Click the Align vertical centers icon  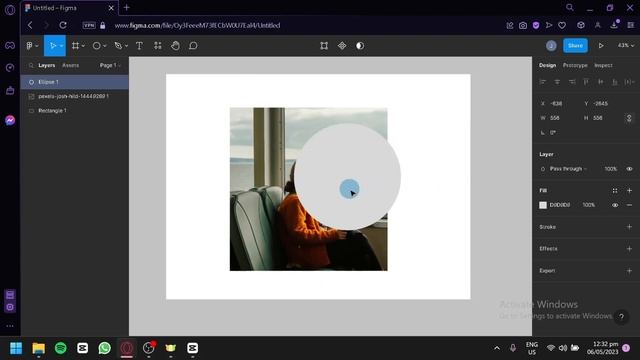click(x=600, y=82)
